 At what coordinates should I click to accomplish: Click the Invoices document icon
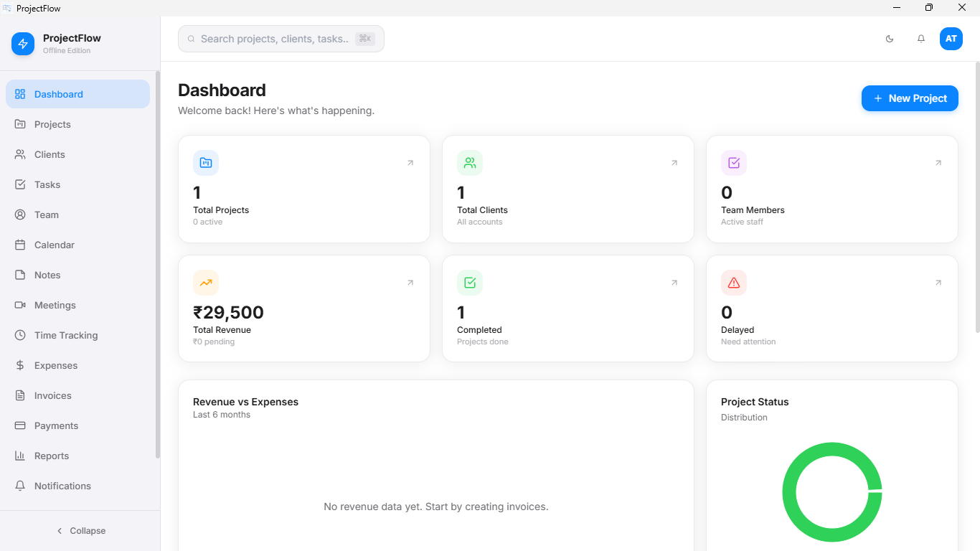(x=20, y=395)
